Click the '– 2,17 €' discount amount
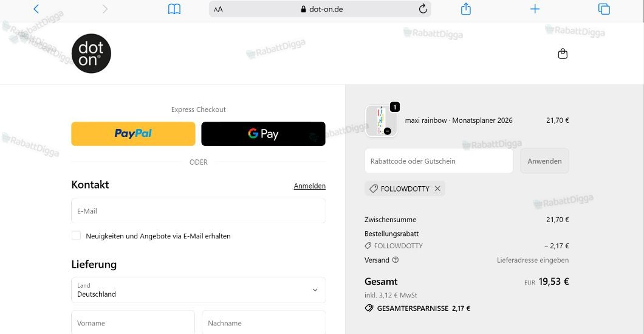 click(x=557, y=246)
